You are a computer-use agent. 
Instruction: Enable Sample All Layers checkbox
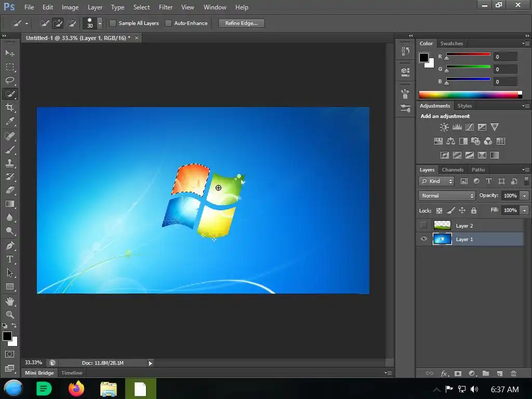[113, 23]
